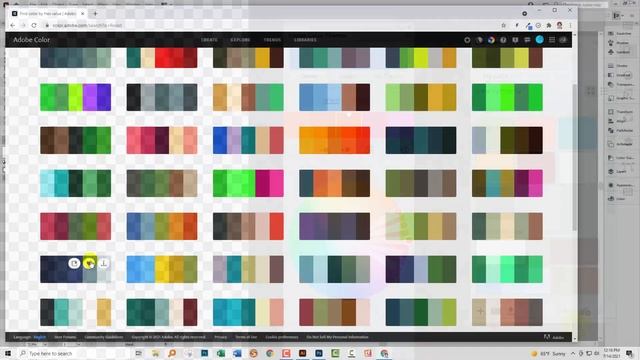Go back using the browser back arrow
The width and height of the screenshot is (640, 360).
(x=13, y=25)
